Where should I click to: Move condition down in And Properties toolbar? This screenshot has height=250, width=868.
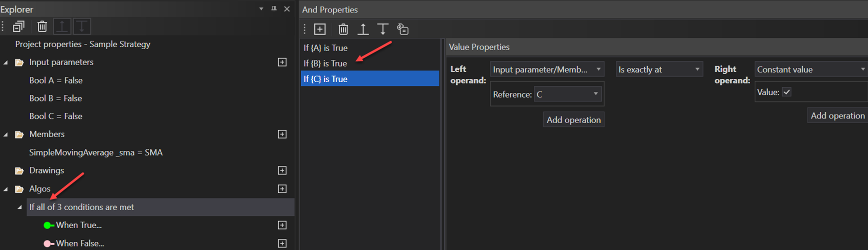pos(383,29)
